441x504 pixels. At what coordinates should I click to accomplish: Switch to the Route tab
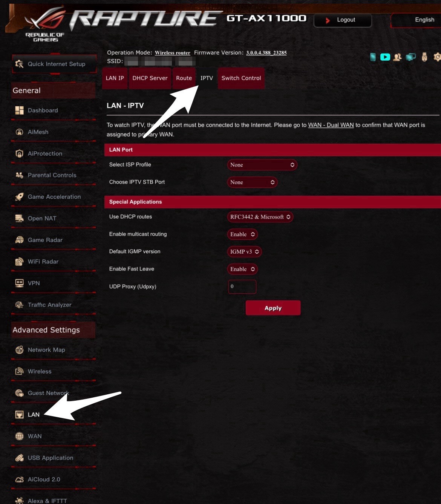(x=184, y=78)
